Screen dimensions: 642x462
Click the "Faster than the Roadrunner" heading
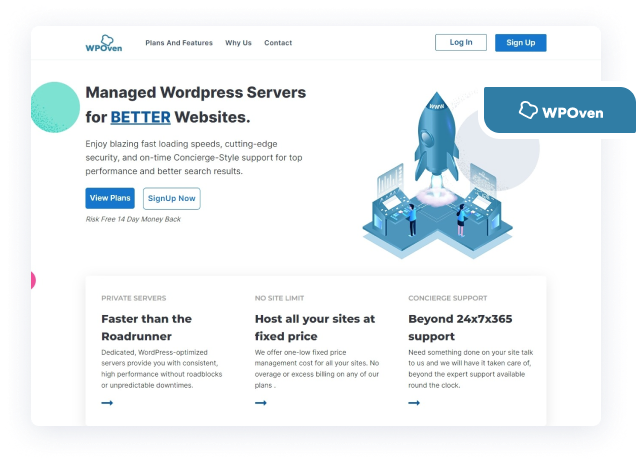[x=147, y=327]
